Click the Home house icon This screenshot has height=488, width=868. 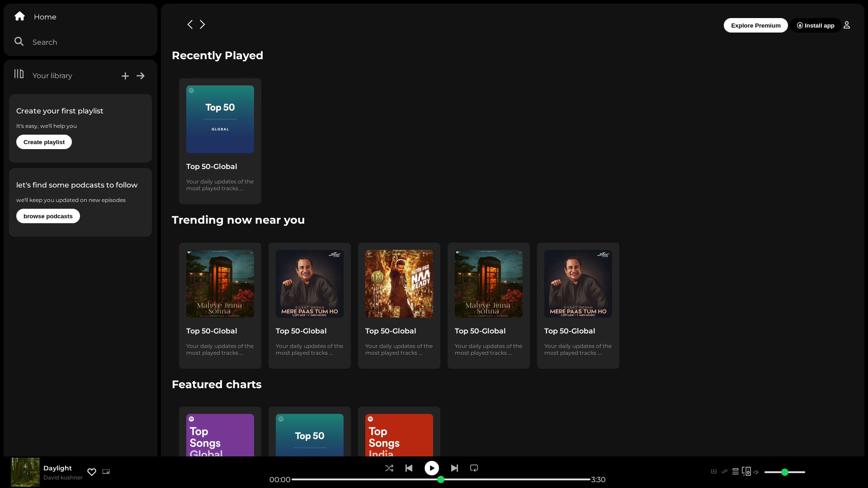tap(19, 16)
